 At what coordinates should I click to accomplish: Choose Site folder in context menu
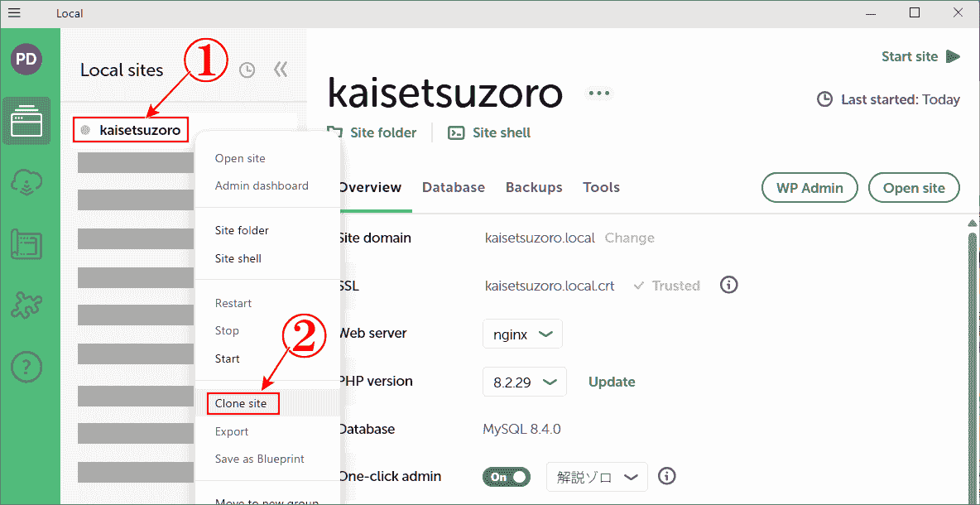coord(241,230)
